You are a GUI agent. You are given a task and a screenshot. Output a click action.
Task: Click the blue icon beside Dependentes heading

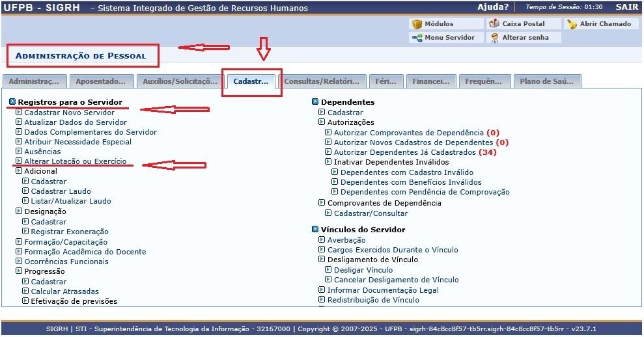[x=315, y=102]
